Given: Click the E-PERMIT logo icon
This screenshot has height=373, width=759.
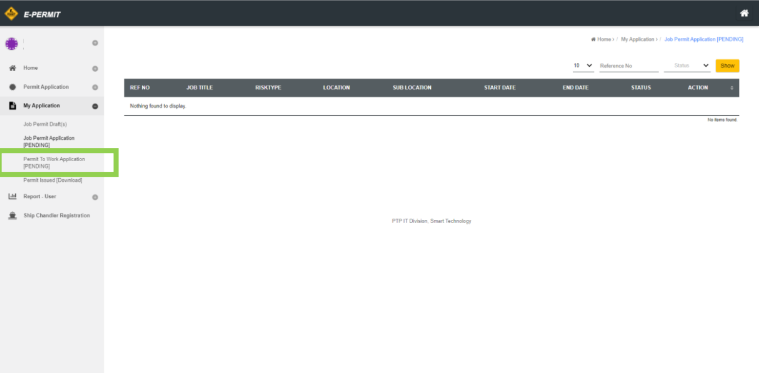Looking at the screenshot, I should coord(11,14).
